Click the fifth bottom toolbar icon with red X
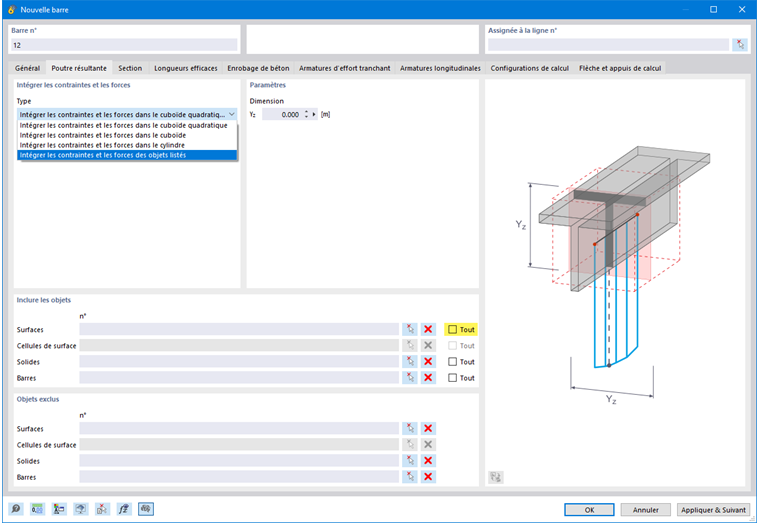This screenshot has width=760, height=523. point(102,509)
